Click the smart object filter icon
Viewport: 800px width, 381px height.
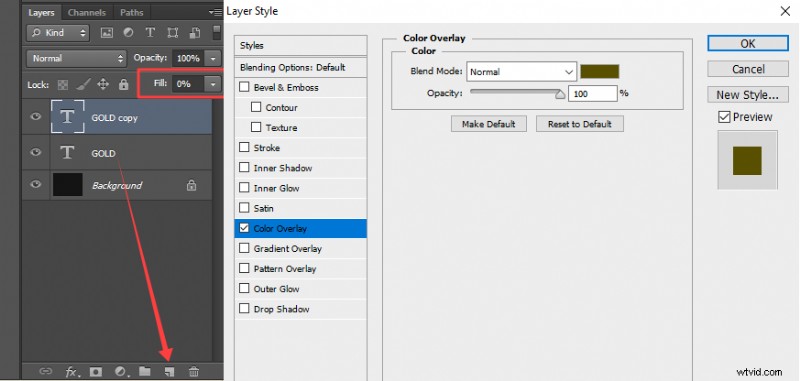(x=194, y=33)
